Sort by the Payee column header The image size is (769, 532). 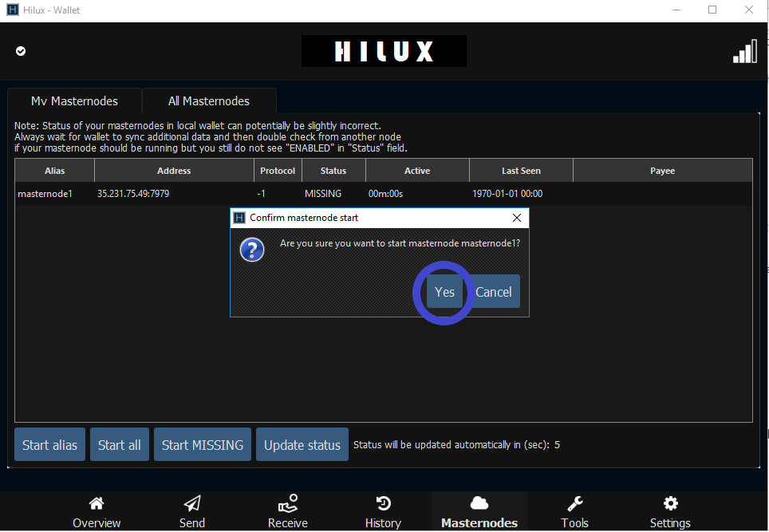coord(663,171)
